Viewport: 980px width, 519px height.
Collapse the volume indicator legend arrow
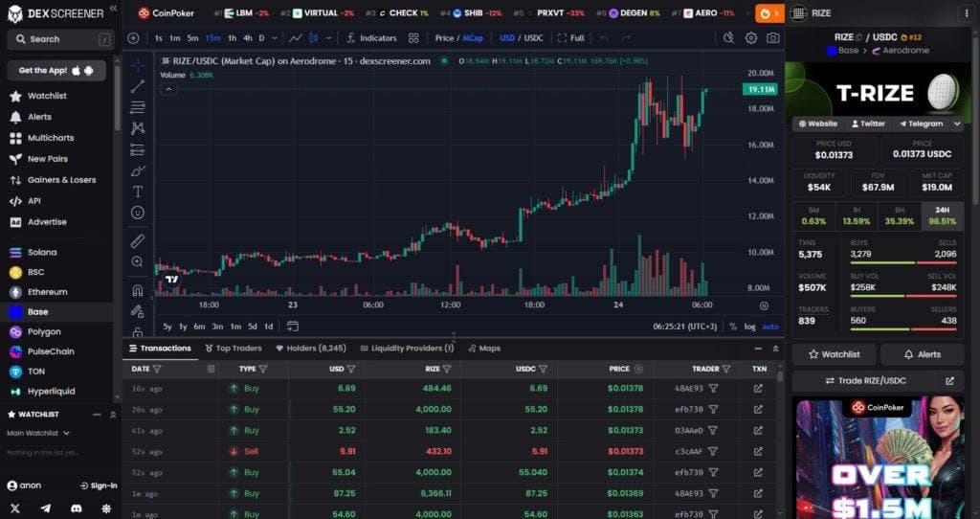tap(168, 89)
